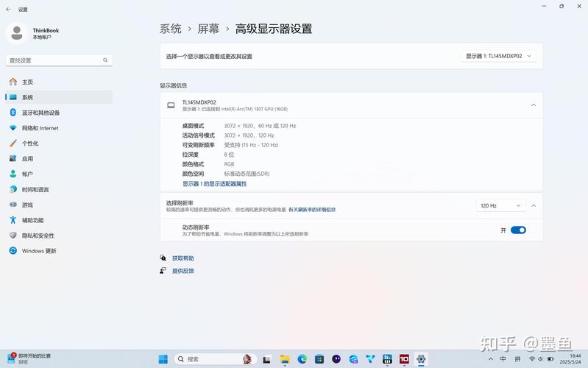Open 蓝牙和其他设备 Bluetooth settings
The height and width of the screenshot is (368, 588).
(x=59, y=113)
